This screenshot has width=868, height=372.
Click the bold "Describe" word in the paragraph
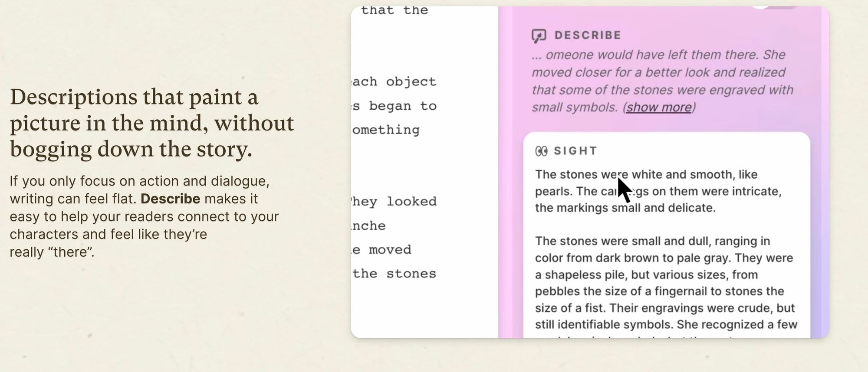coord(170,199)
